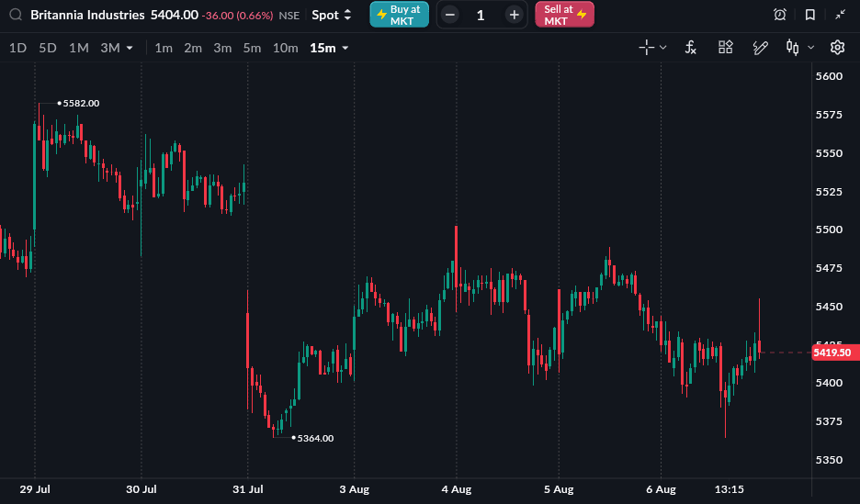Expand the 3M range dropdown arrow
The width and height of the screenshot is (860, 504).
pyautogui.click(x=130, y=49)
